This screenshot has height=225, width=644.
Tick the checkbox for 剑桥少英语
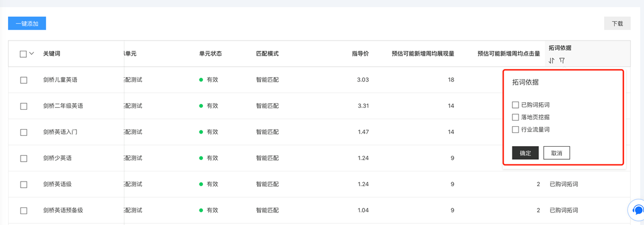(x=23, y=158)
